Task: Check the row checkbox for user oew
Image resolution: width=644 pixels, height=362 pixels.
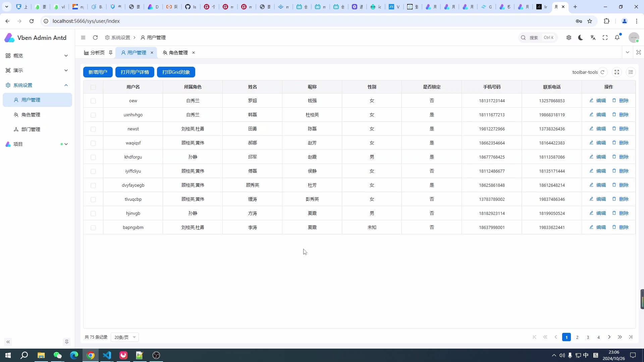Action: click(94, 101)
